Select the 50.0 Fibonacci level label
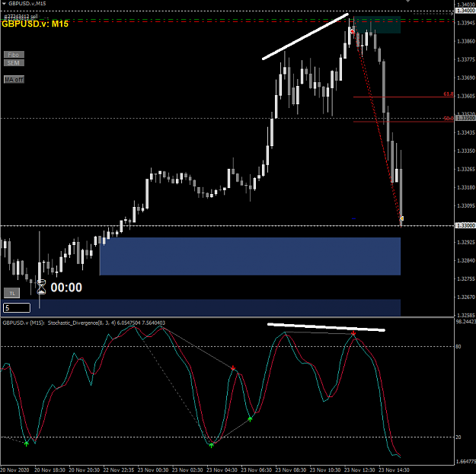The image size is (476, 474). pyautogui.click(x=448, y=119)
